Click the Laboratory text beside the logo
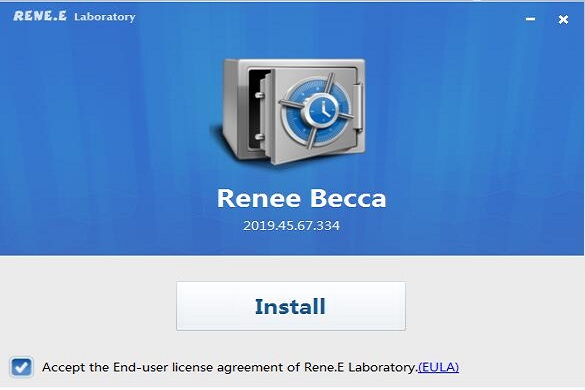The height and width of the screenshot is (390, 585). tap(105, 17)
